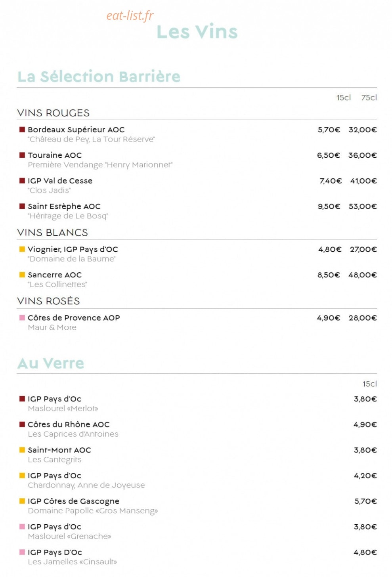The image size is (392, 577).
Task: Click the pink square beside Côtes de Provence AOP
Action: 22,318
